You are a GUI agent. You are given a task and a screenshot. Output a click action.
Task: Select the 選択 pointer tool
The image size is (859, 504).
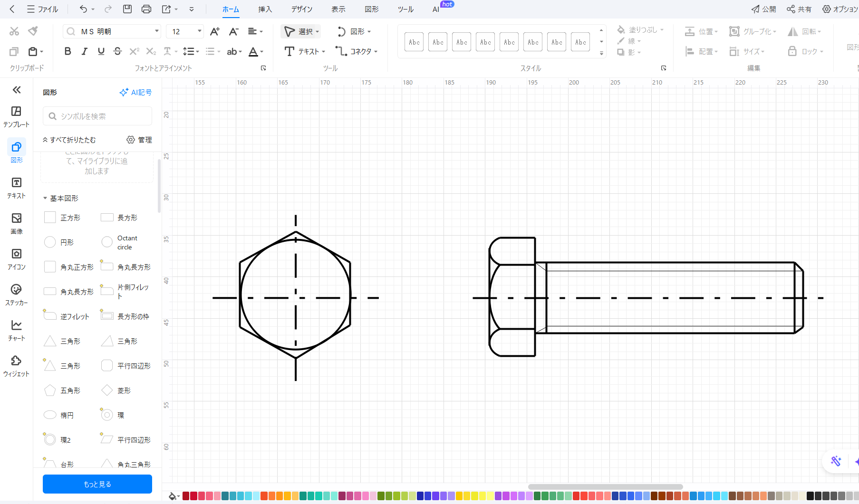301,31
